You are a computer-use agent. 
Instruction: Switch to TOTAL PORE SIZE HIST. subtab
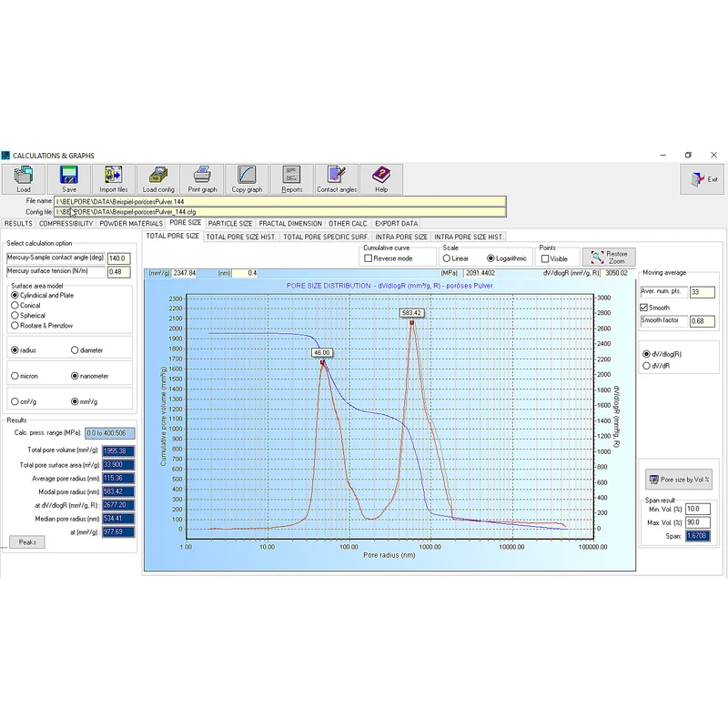(241, 238)
